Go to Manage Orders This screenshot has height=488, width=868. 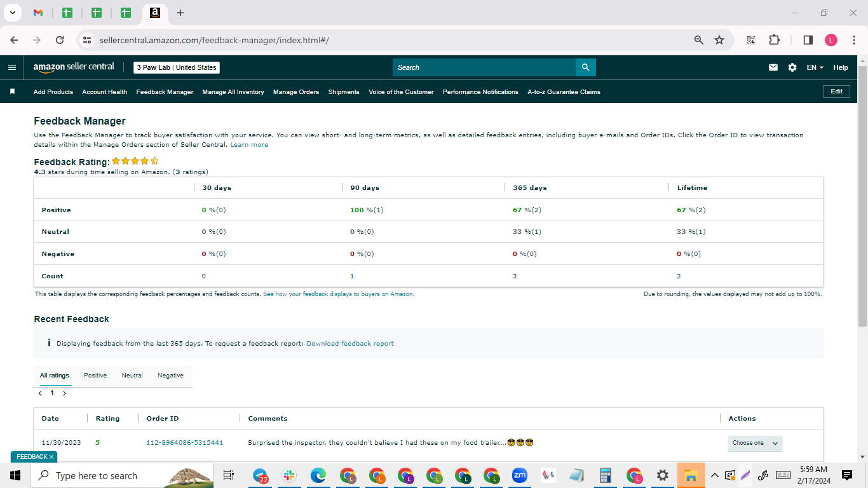(296, 91)
